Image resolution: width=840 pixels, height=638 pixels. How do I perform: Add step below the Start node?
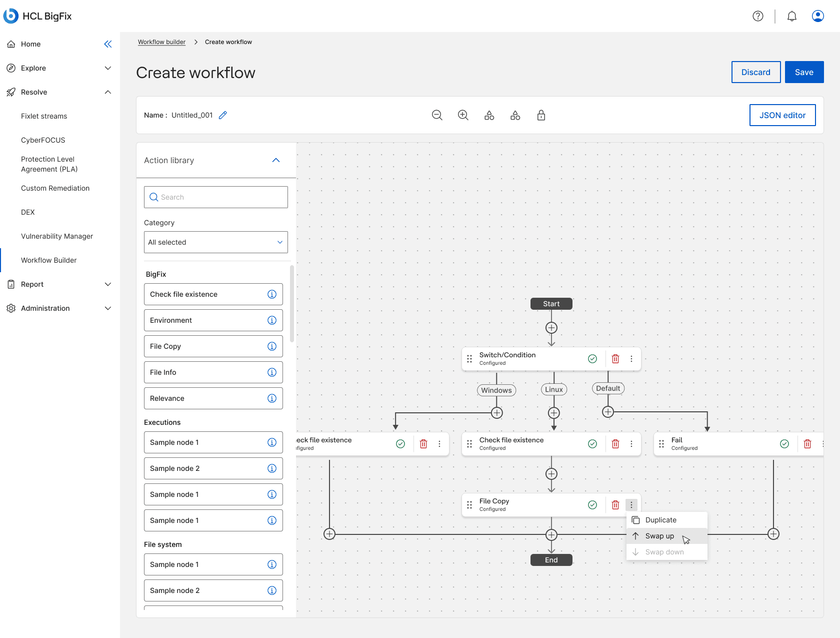(551, 328)
